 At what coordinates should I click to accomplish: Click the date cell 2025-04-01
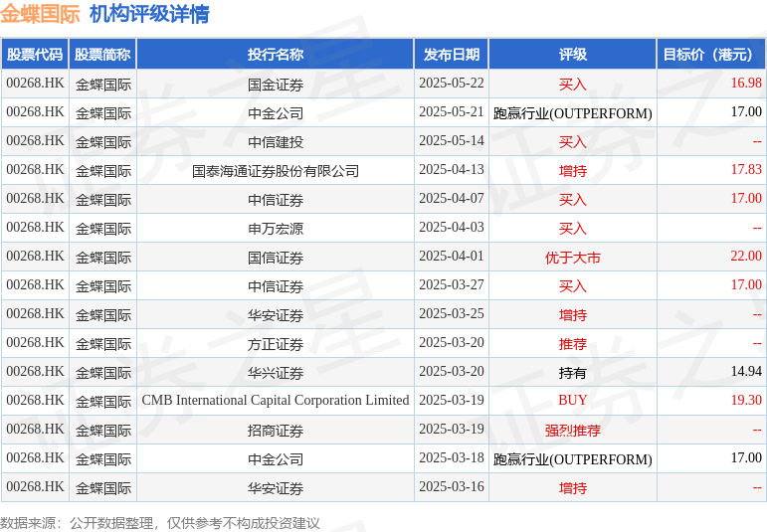tap(452, 257)
